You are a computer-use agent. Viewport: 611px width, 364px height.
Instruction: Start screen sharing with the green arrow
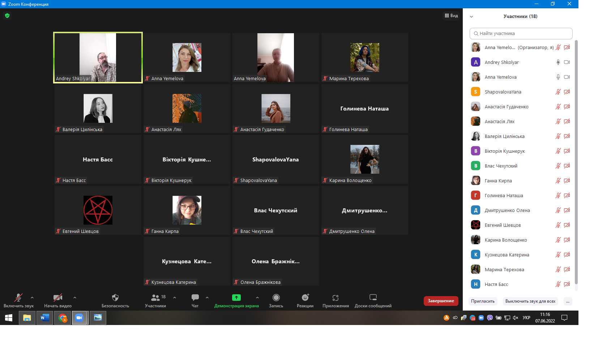click(x=236, y=300)
